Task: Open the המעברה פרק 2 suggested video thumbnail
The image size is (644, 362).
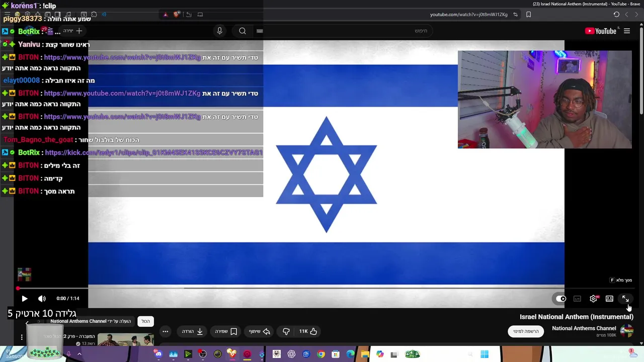Action: (125, 340)
